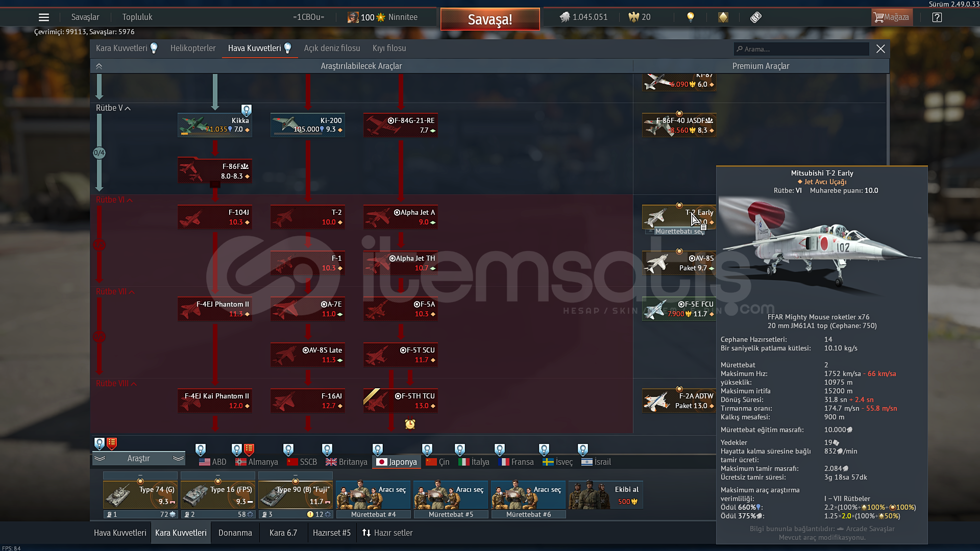The width and height of the screenshot is (980, 551).
Task: Click the alarm clock icon below F-5TH TCU
Action: pyautogui.click(x=410, y=424)
